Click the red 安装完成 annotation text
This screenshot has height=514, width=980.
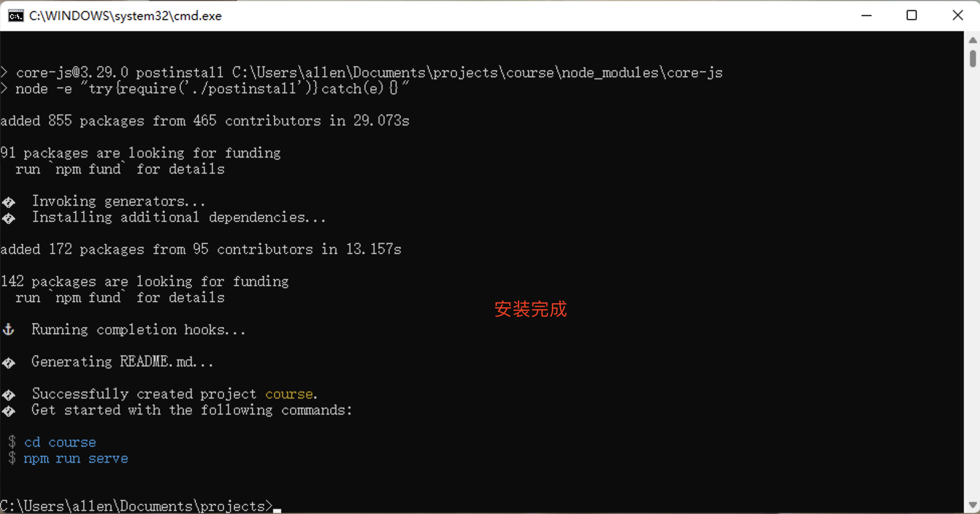pos(530,310)
